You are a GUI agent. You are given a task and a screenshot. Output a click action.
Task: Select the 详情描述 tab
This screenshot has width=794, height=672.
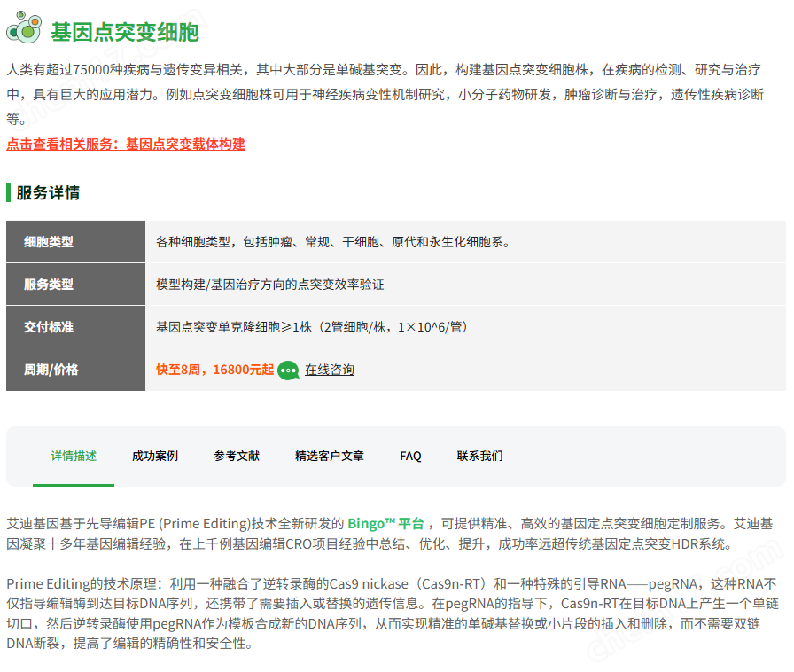point(74,456)
